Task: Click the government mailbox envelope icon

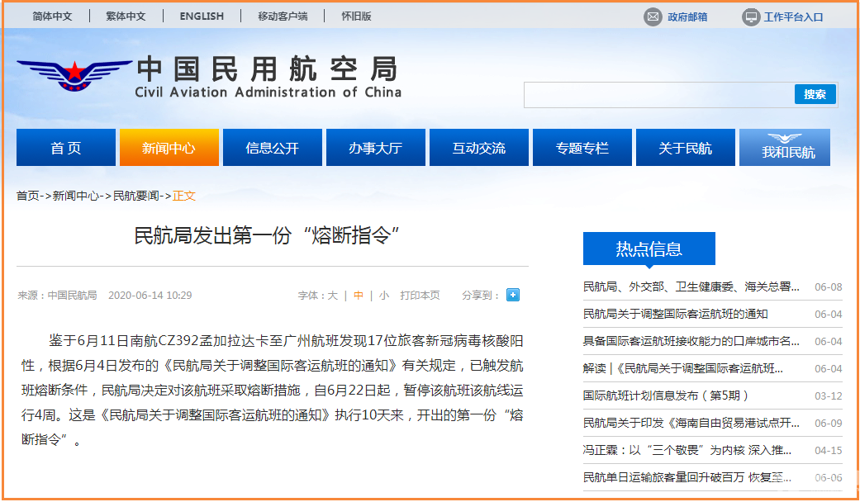Action: pos(653,17)
